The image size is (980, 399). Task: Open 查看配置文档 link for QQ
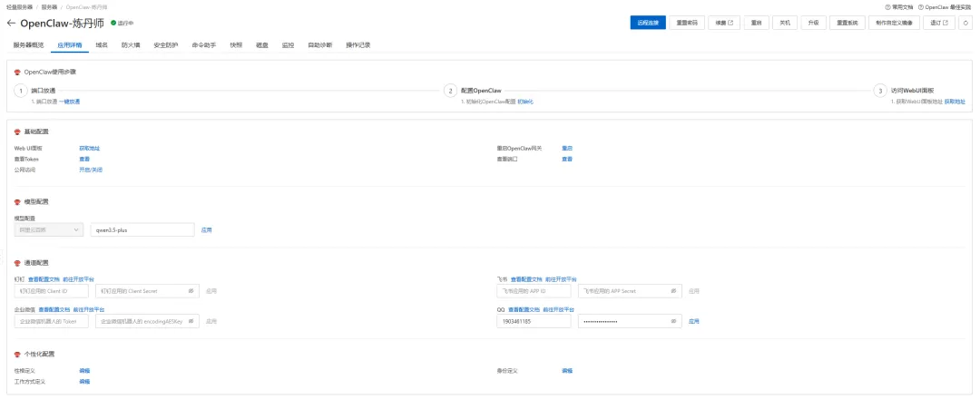pos(524,309)
